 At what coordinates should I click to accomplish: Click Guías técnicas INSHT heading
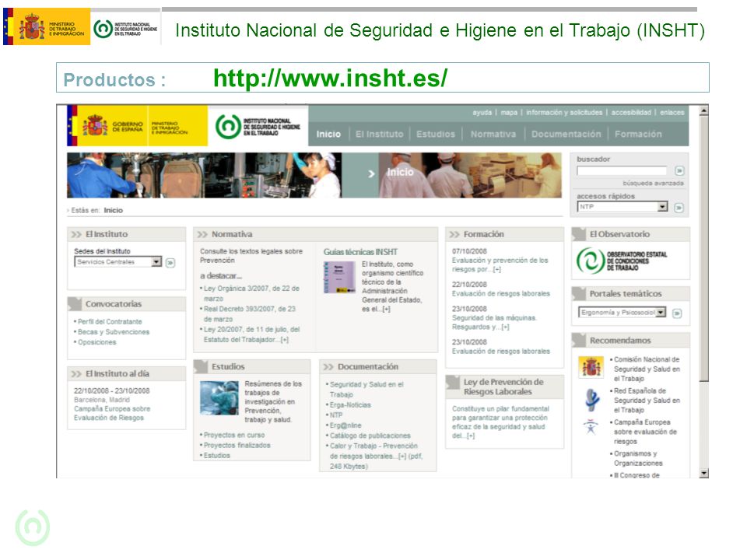pos(360,252)
